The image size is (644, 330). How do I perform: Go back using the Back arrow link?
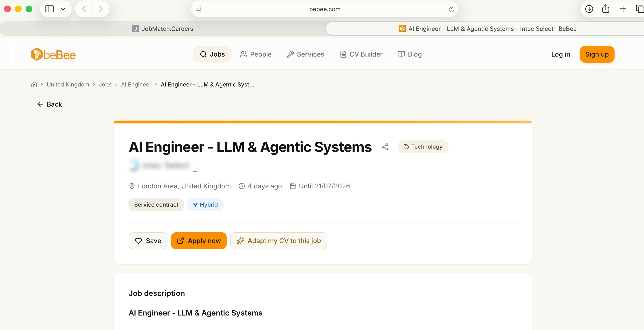tap(50, 104)
